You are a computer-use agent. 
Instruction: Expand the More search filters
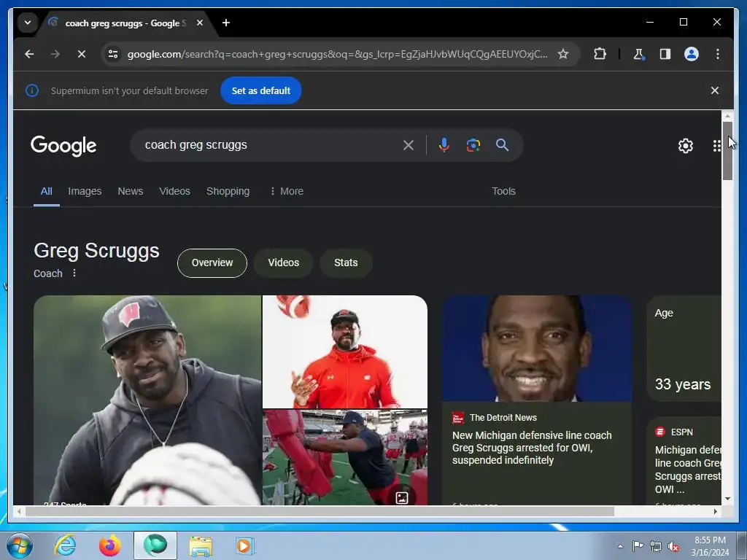click(286, 191)
